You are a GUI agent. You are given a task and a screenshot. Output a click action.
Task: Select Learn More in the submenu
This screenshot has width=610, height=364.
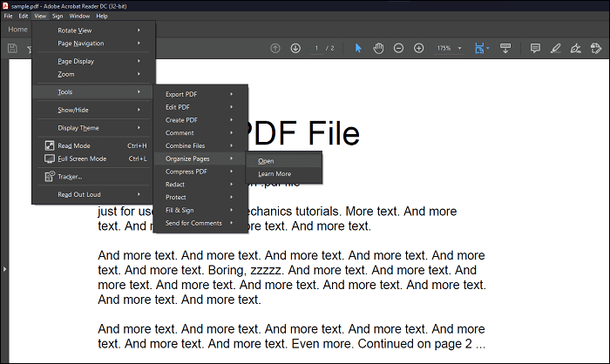coord(274,174)
